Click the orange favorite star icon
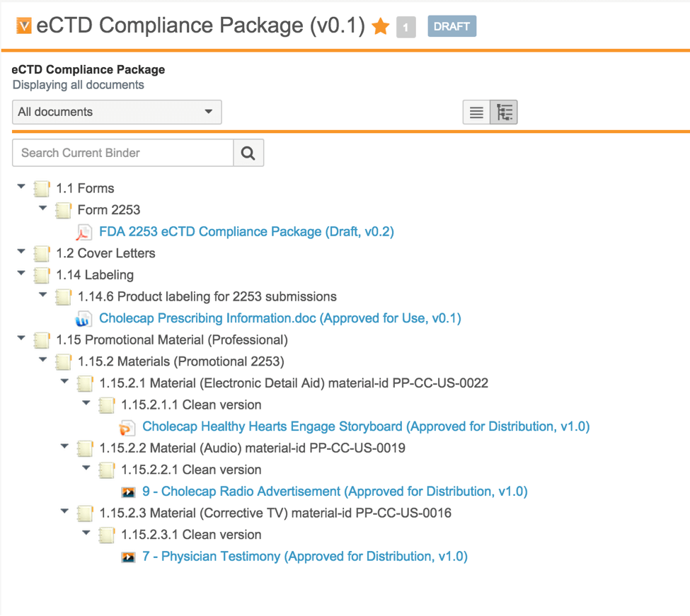 click(381, 27)
